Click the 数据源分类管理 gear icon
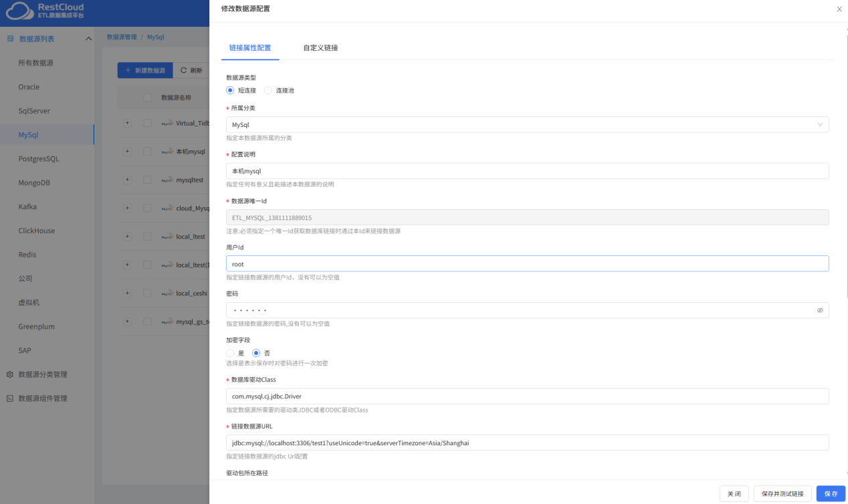Viewport: 848px width, 504px height. coord(10,374)
